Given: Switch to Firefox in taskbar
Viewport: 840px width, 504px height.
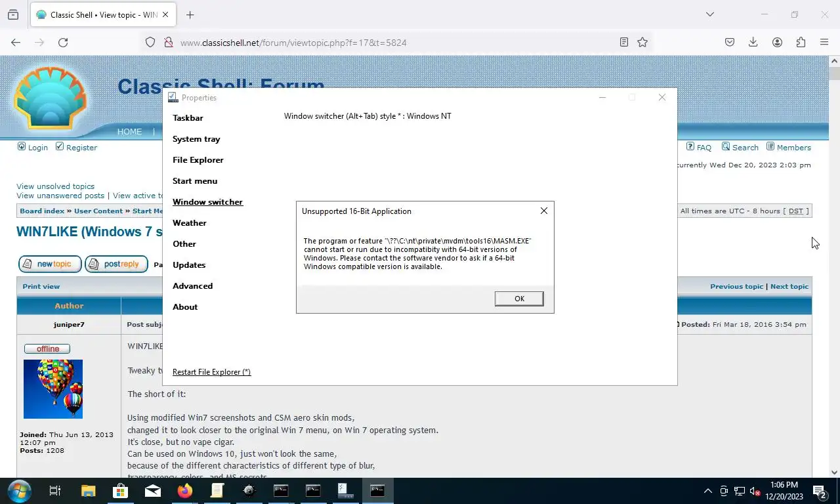Looking at the screenshot, I should point(185,490).
